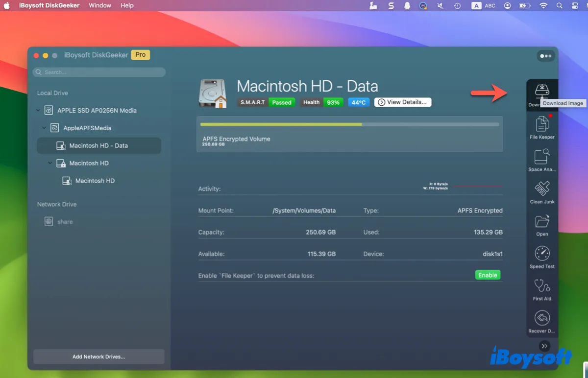The height and width of the screenshot is (378, 588).
Task: Click the AppleAPFSMedia container icon
Action: click(54, 128)
